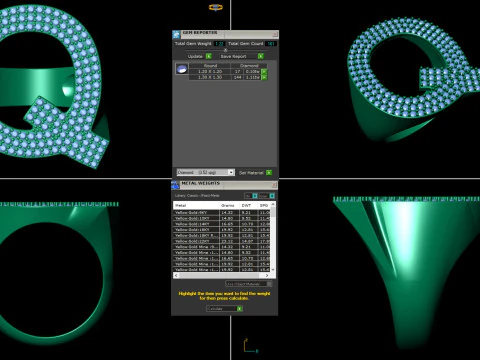Click the Gem Reporter title bar icon

[x=176, y=34]
